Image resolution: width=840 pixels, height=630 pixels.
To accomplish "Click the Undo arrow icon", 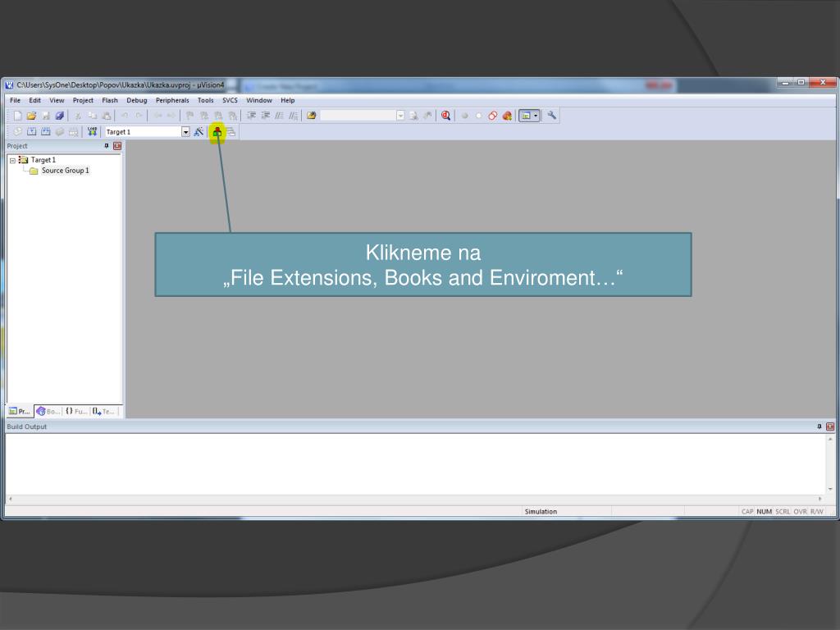I will [125, 116].
